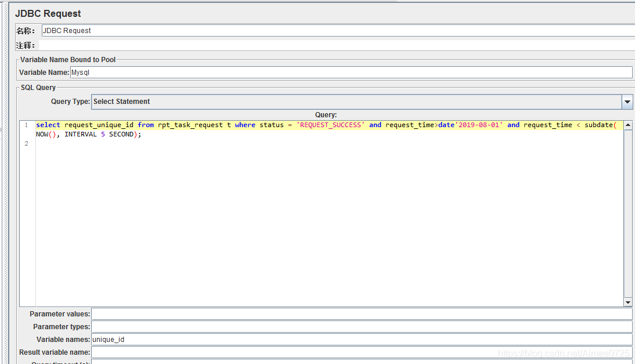Click 'NOW()' on the second query line
Viewport: 635px width, 364px height.
(x=46, y=135)
